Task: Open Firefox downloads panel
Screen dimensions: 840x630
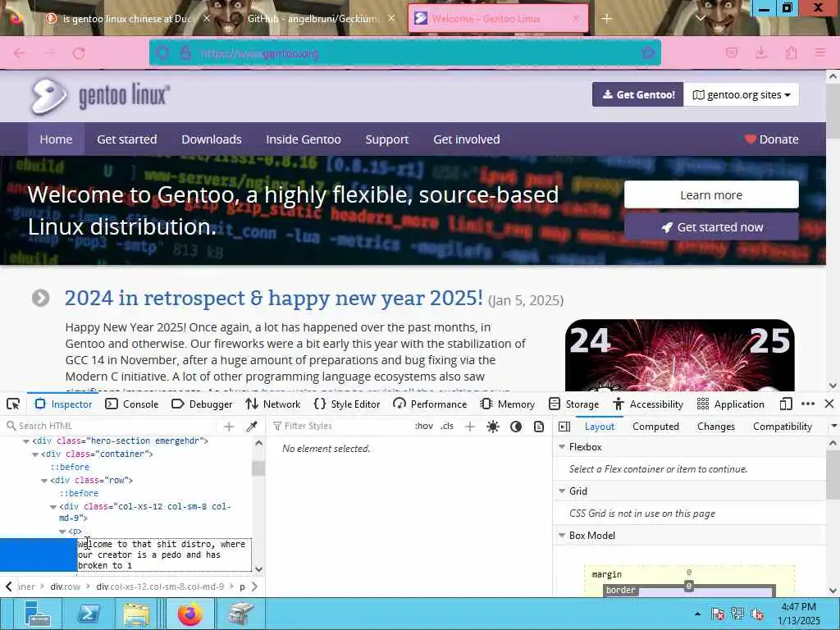Action: click(x=760, y=52)
